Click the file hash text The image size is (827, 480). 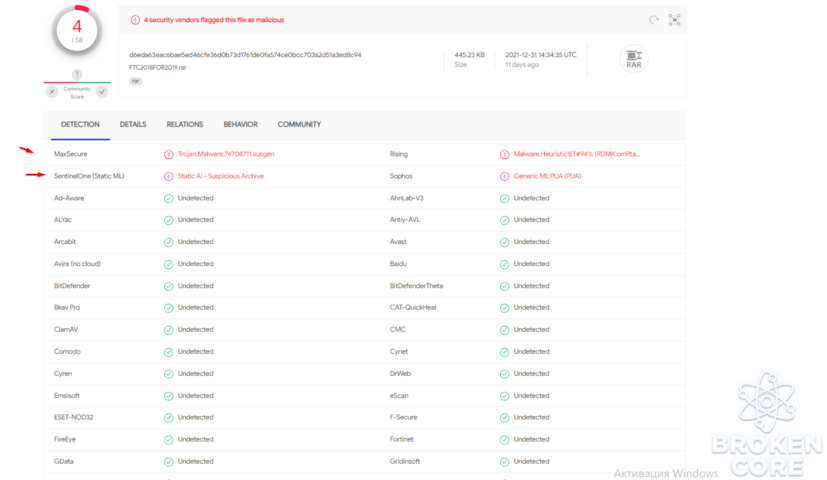245,55
